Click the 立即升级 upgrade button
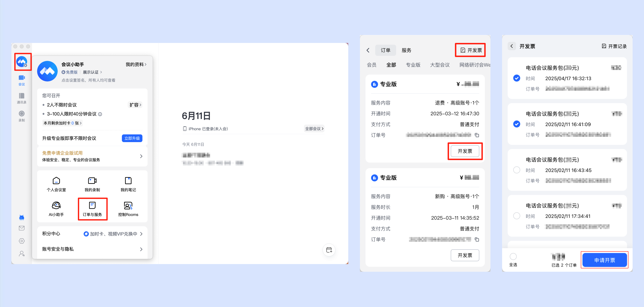The image size is (644, 307). pos(132,138)
